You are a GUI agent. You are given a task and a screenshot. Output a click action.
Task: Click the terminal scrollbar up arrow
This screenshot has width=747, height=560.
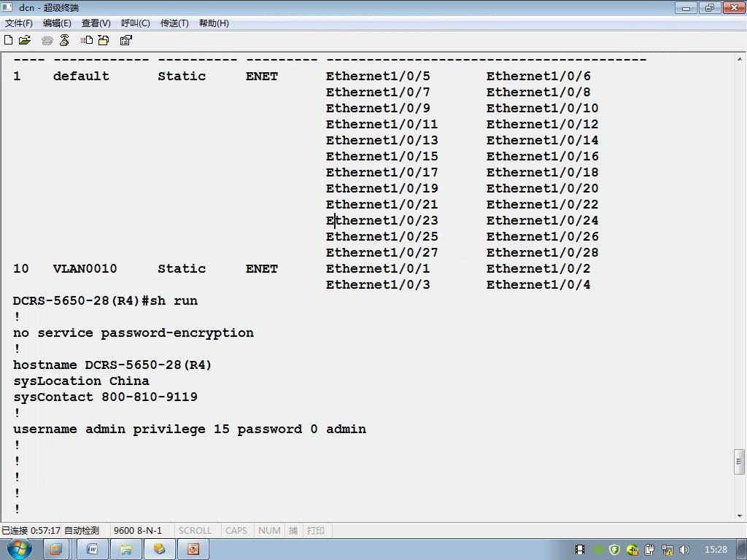(740, 60)
